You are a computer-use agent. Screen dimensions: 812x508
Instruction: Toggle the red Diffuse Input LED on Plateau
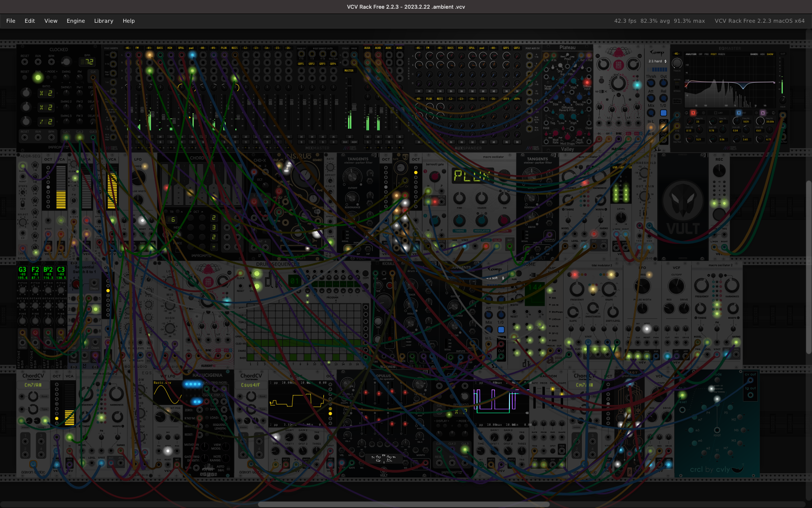coord(587,82)
